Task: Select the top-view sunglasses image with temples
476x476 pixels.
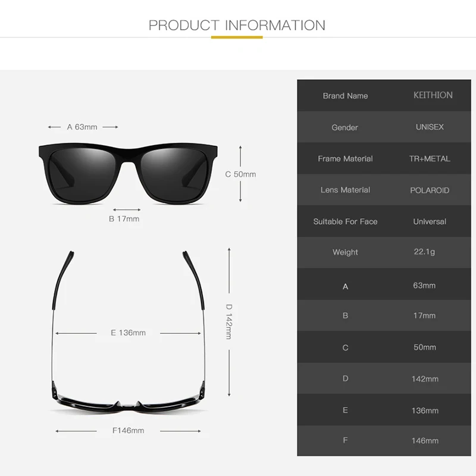Action: (129, 331)
